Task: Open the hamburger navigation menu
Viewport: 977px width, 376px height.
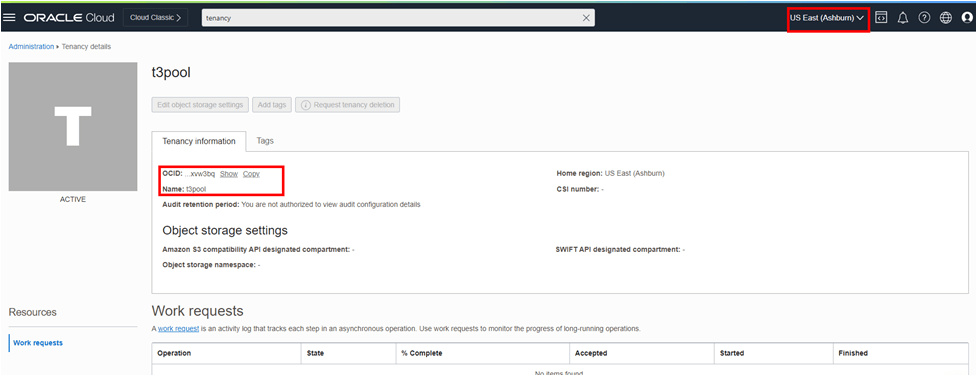Action: [9, 18]
